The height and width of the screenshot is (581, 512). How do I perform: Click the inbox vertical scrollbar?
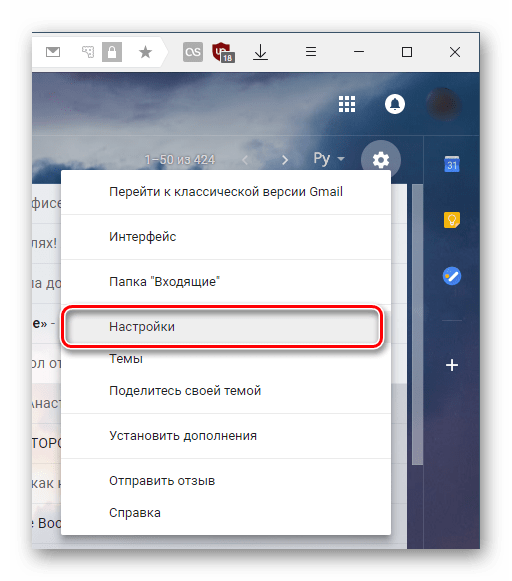[417, 324]
